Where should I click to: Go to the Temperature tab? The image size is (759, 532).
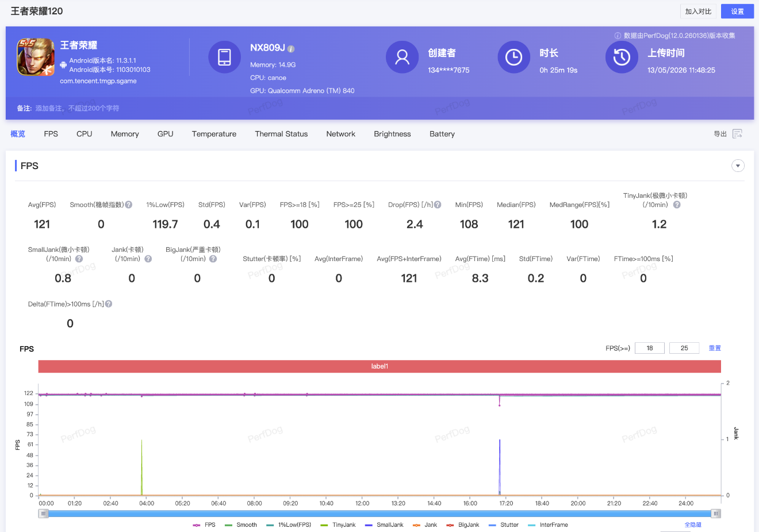pos(214,134)
